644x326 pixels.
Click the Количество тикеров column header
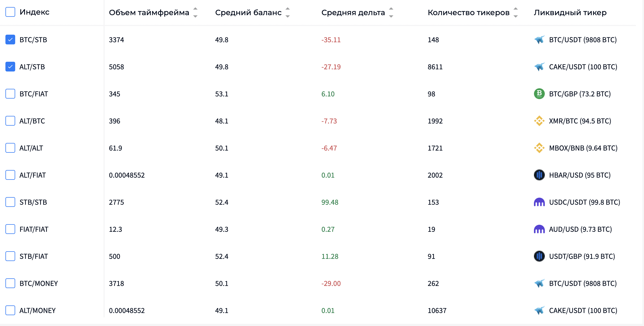pyautogui.click(x=468, y=12)
